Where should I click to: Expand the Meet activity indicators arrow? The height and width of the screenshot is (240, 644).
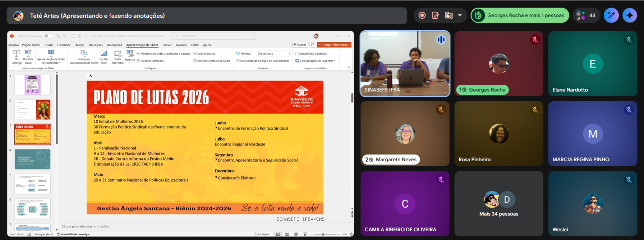point(460,15)
